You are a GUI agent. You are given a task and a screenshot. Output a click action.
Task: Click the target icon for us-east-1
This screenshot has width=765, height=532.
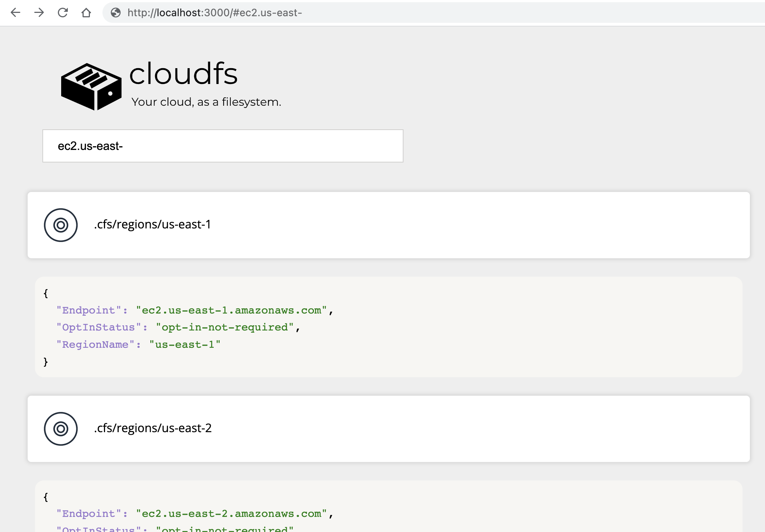click(61, 225)
